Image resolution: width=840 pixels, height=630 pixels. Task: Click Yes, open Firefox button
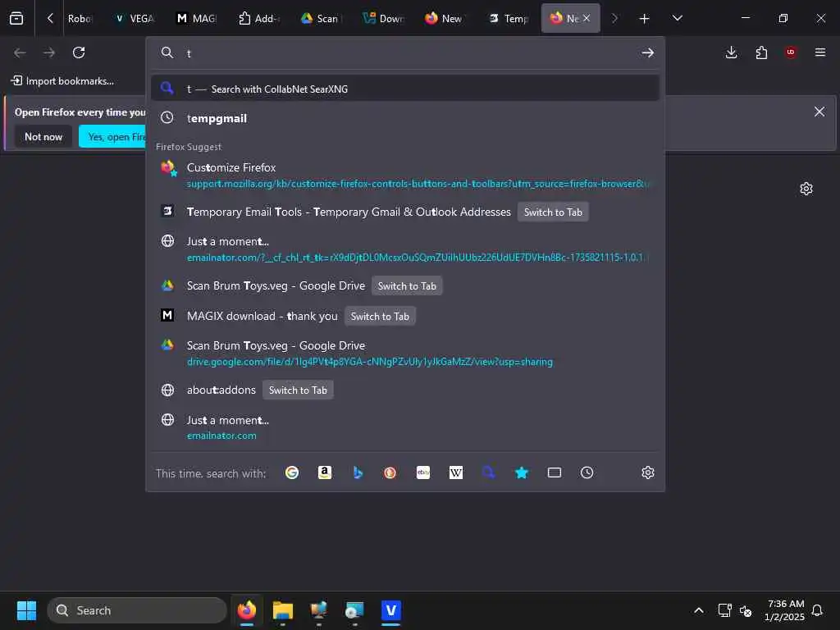pos(112,137)
